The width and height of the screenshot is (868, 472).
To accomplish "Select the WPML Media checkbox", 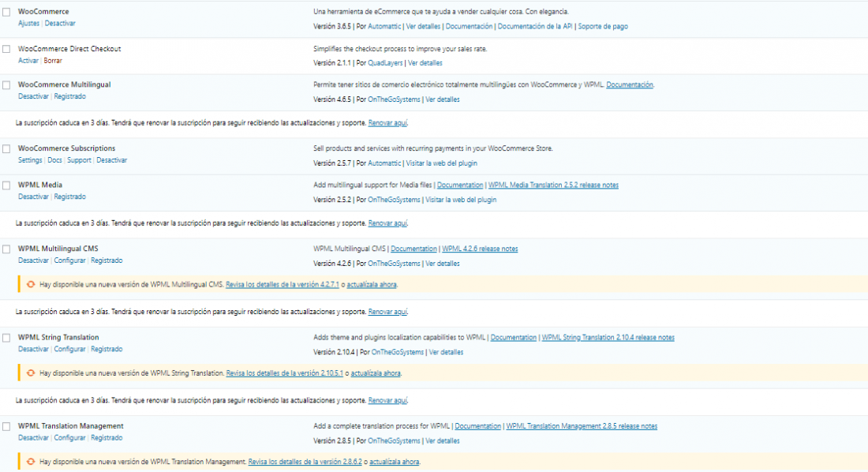I will click(x=6, y=185).
